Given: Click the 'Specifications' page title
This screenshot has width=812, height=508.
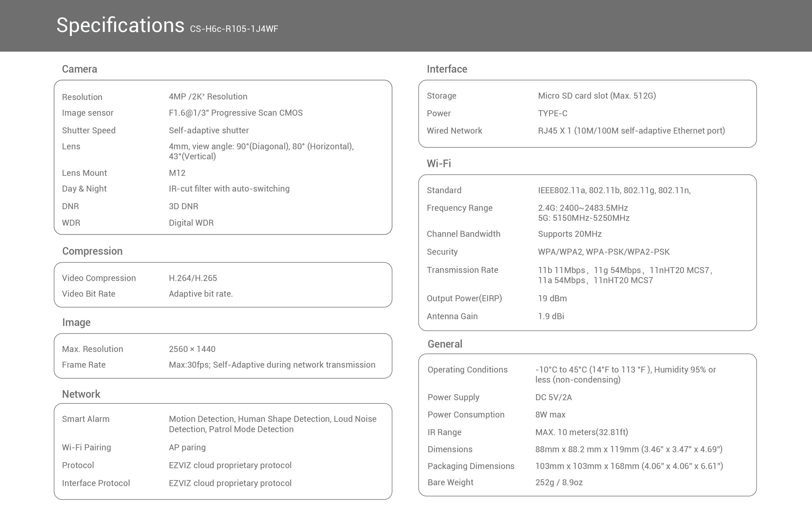Looking at the screenshot, I should pyautogui.click(x=120, y=25).
